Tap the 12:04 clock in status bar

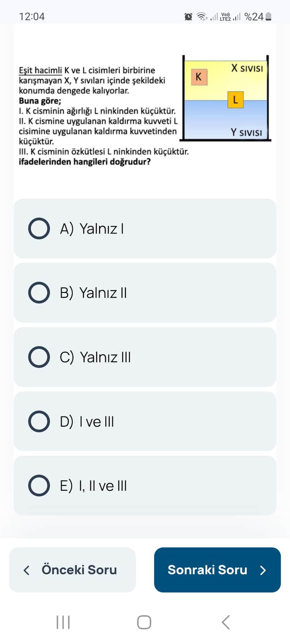[32, 17]
